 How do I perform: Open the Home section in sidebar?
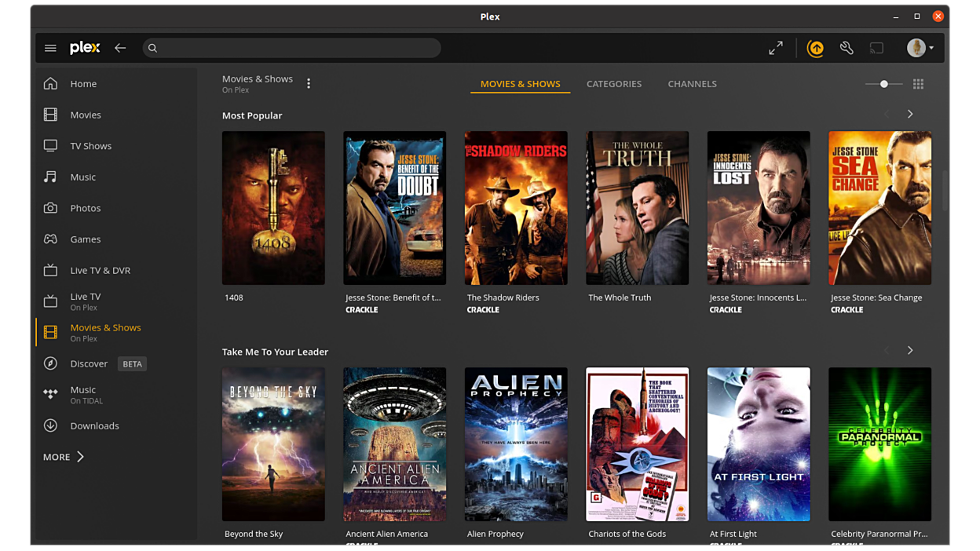click(x=82, y=83)
